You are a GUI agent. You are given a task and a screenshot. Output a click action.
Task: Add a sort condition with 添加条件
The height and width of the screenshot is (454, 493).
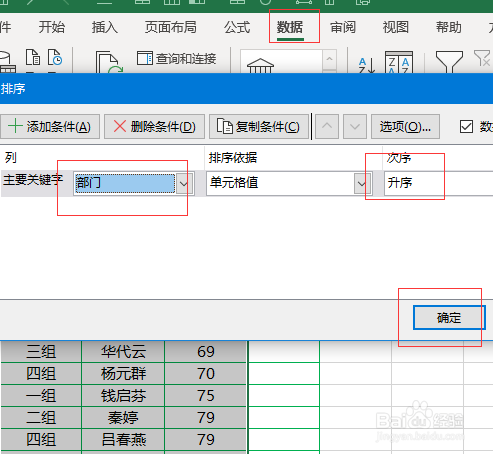pos(50,127)
